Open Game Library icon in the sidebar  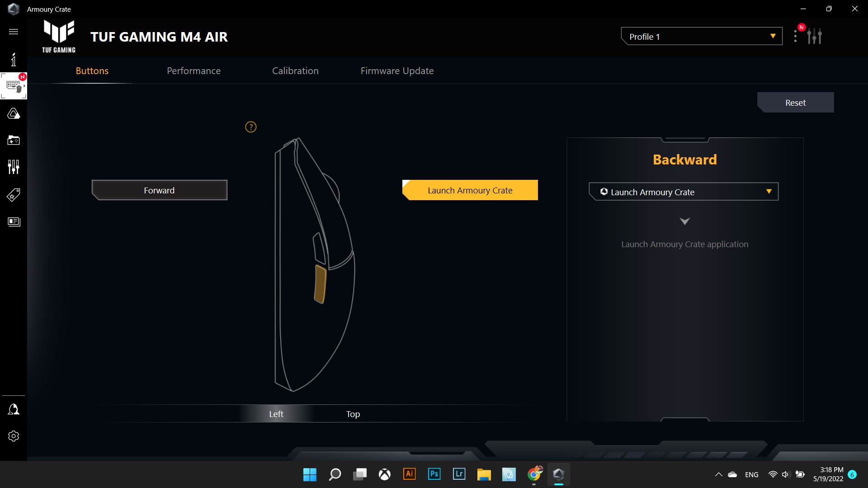14,140
